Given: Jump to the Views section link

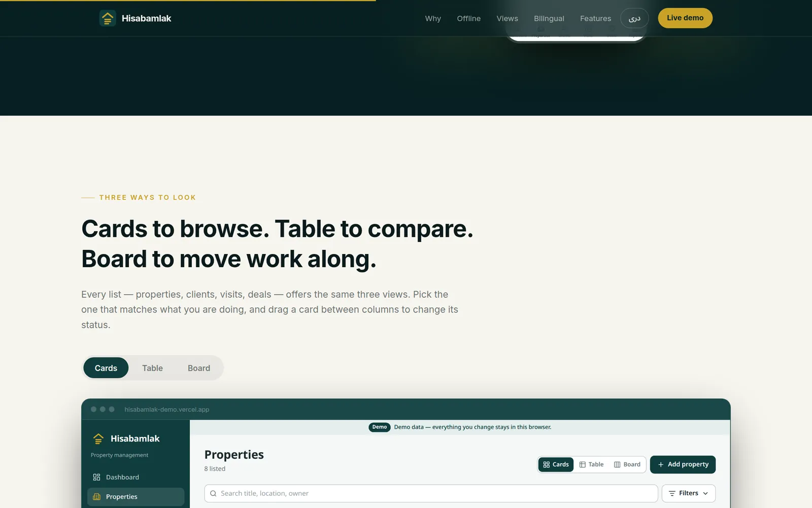Looking at the screenshot, I should click(507, 18).
